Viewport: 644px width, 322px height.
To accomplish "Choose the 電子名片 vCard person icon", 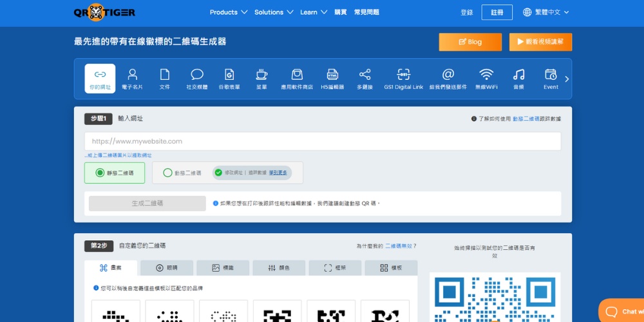I will point(132,74).
